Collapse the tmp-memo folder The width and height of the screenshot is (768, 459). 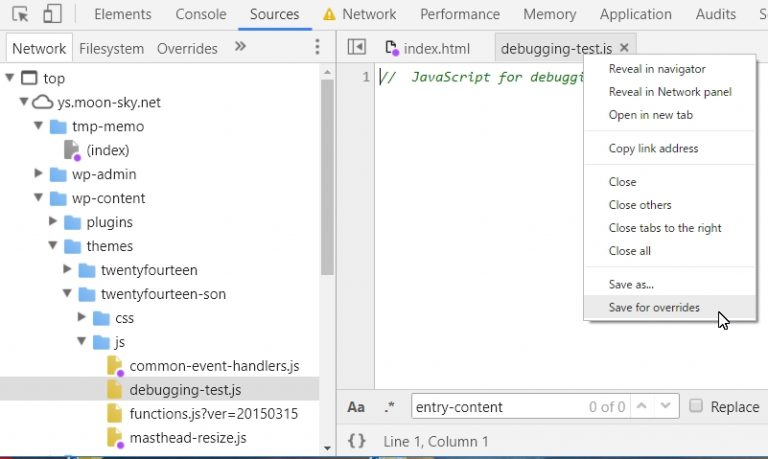tap(38, 126)
